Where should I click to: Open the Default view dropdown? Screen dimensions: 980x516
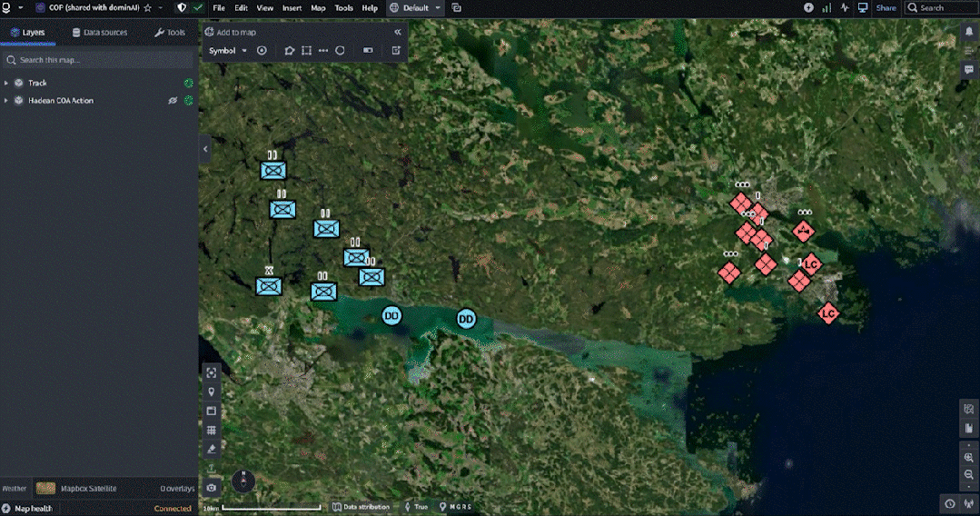pyautogui.click(x=415, y=8)
